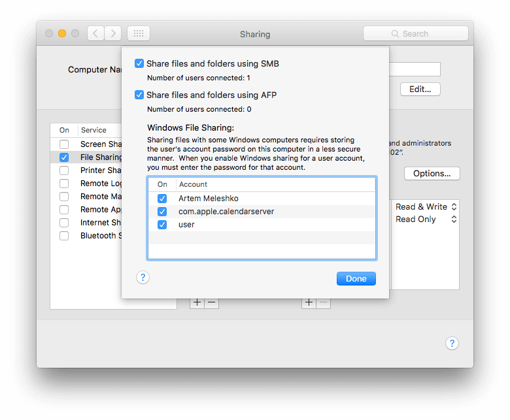The height and width of the screenshot is (420, 510).
Task: Disable Windows sharing for Artem Meleshko
Action: (162, 199)
